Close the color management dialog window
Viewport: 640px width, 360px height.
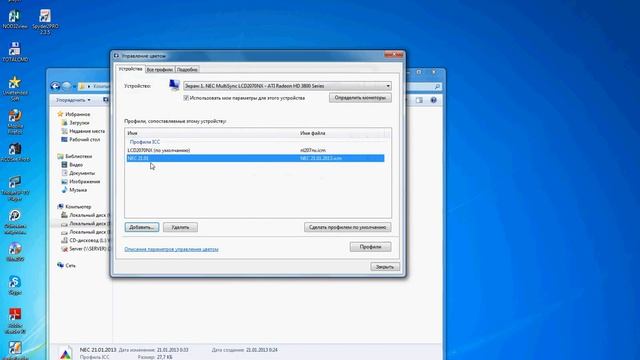pyautogui.click(x=394, y=55)
